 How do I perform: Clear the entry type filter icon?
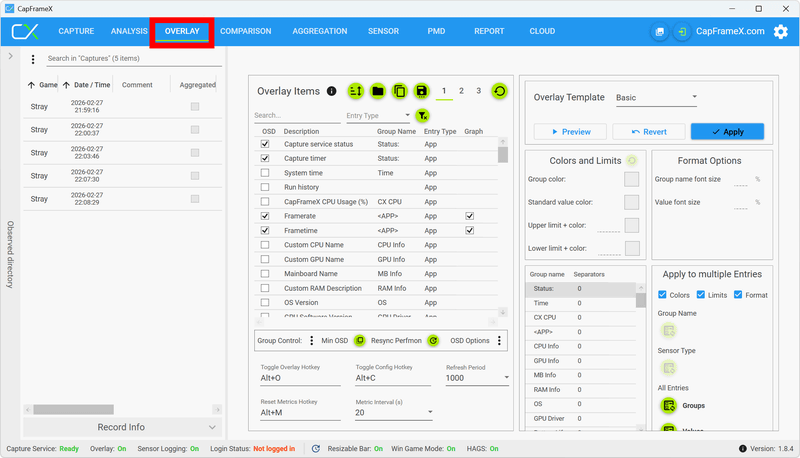423,116
